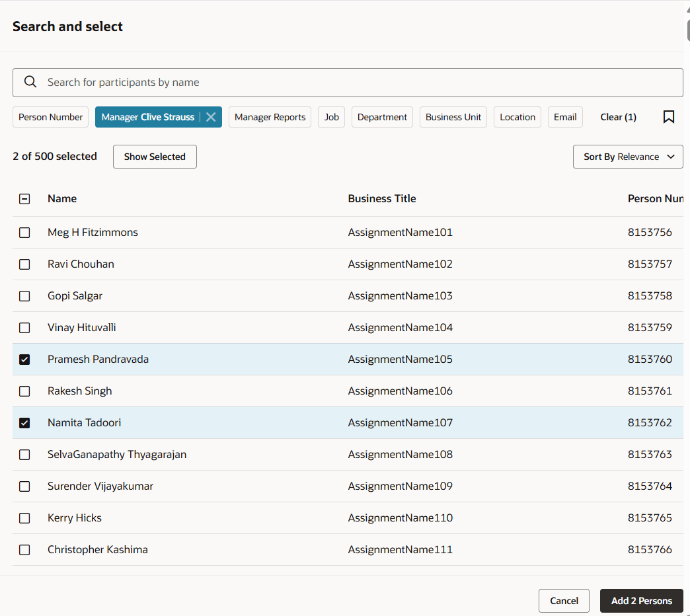Uncheck Pramesh Pandravada
The height and width of the screenshot is (616, 690).
click(x=24, y=359)
